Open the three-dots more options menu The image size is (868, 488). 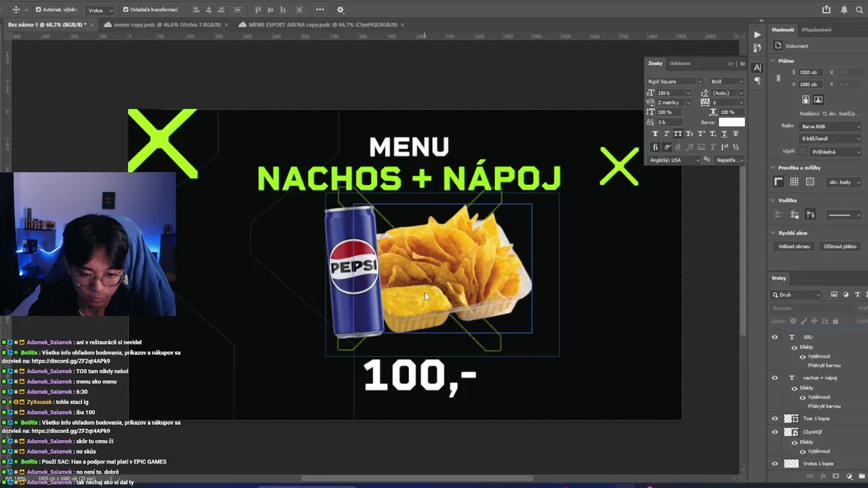click(320, 9)
